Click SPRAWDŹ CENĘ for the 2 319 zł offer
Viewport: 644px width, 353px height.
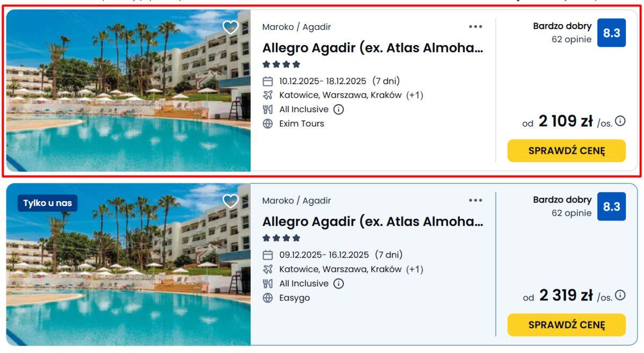tap(566, 325)
